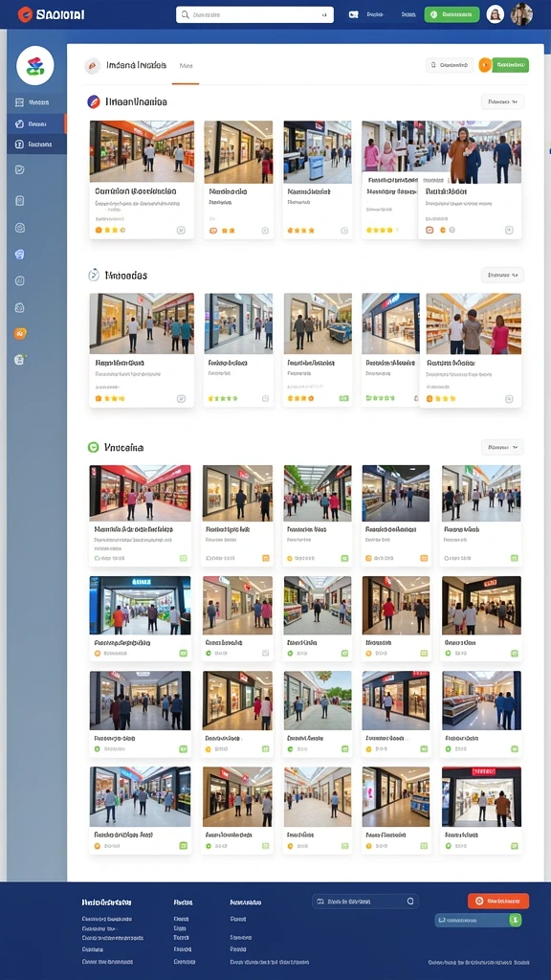Click the green circle icon beside the third section heading
The height and width of the screenshot is (980, 551).
click(93, 447)
